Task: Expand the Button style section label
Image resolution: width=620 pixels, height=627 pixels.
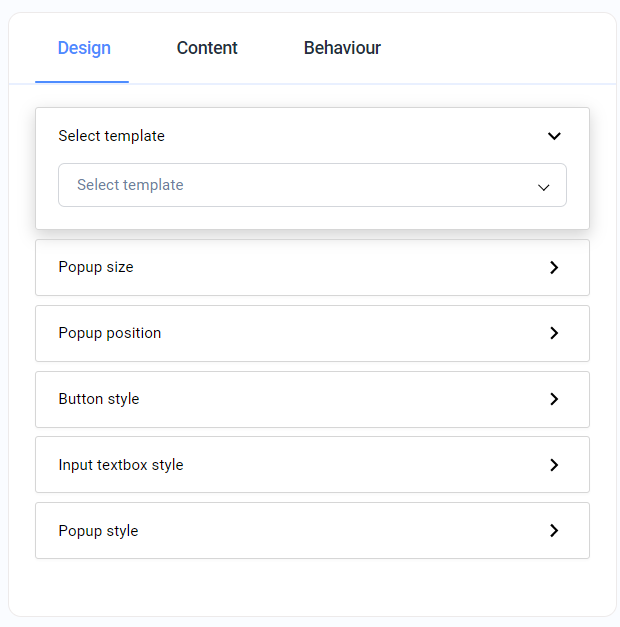Action: click(99, 399)
